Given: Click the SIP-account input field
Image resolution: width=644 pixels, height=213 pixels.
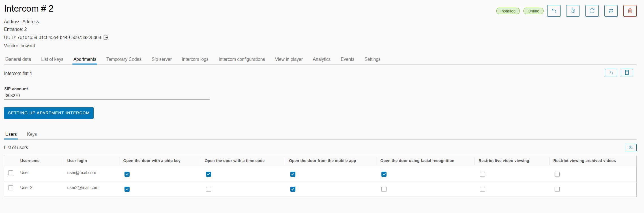Looking at the screenshot, I should coord(107,96).
